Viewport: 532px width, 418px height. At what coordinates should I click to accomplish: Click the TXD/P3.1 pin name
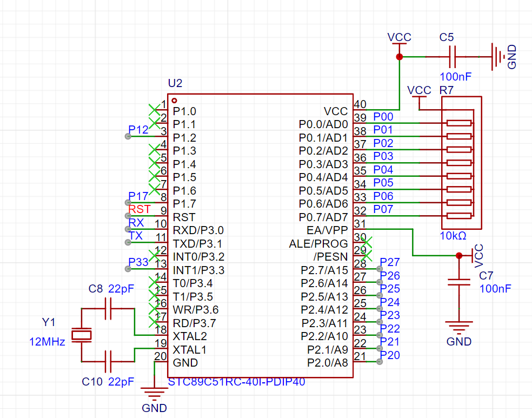tap(197, 243)
